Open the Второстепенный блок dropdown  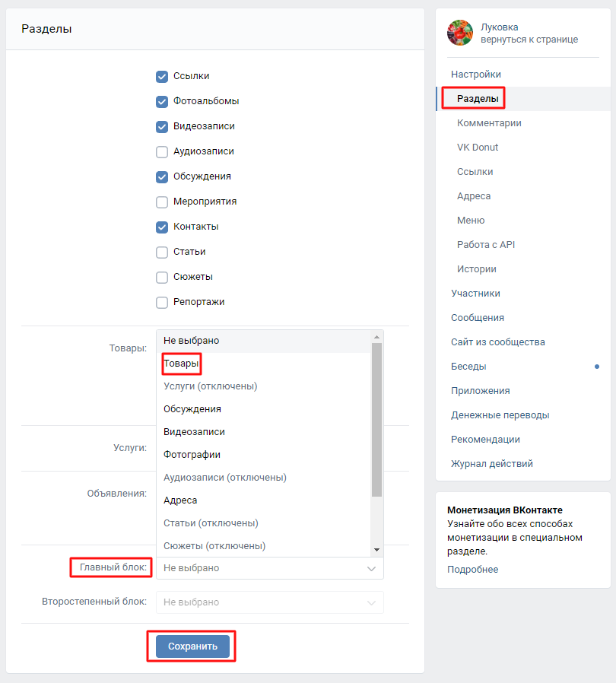[270, 602]
